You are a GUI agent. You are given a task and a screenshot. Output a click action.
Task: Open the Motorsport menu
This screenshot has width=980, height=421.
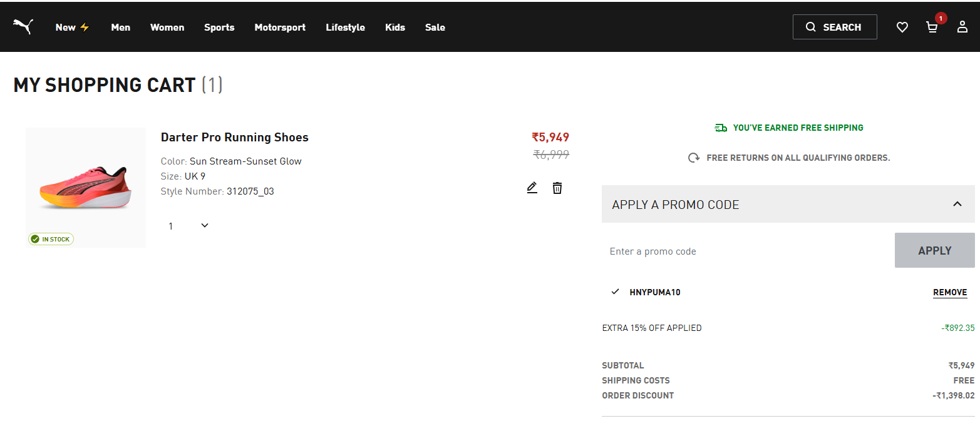[x=280, y=28]
